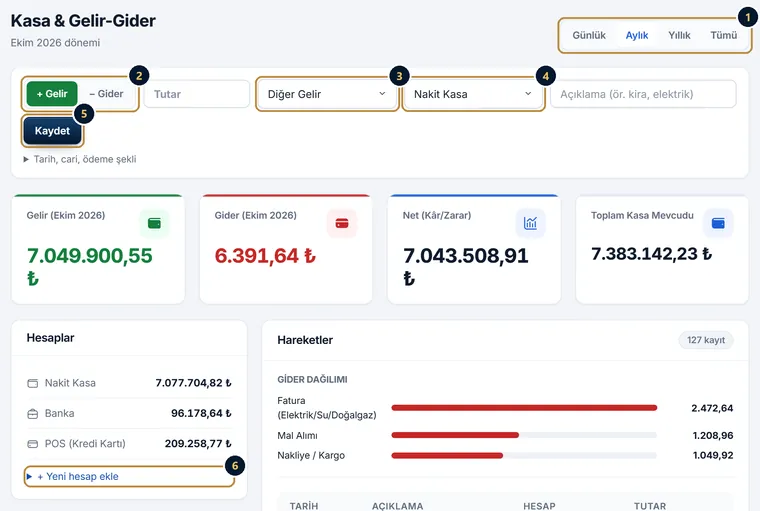Click the TARİH column header
This screenshot has height=511, width=760.
point(304,506)
